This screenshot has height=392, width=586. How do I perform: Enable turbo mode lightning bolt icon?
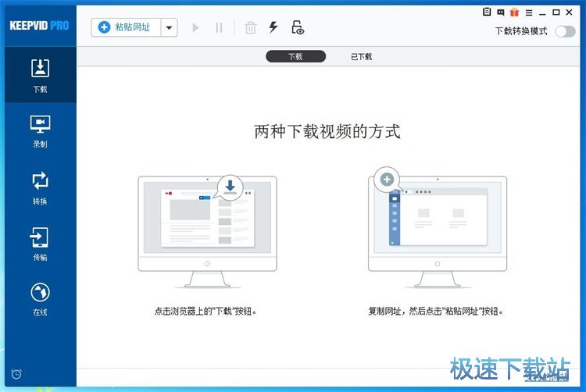273,28
